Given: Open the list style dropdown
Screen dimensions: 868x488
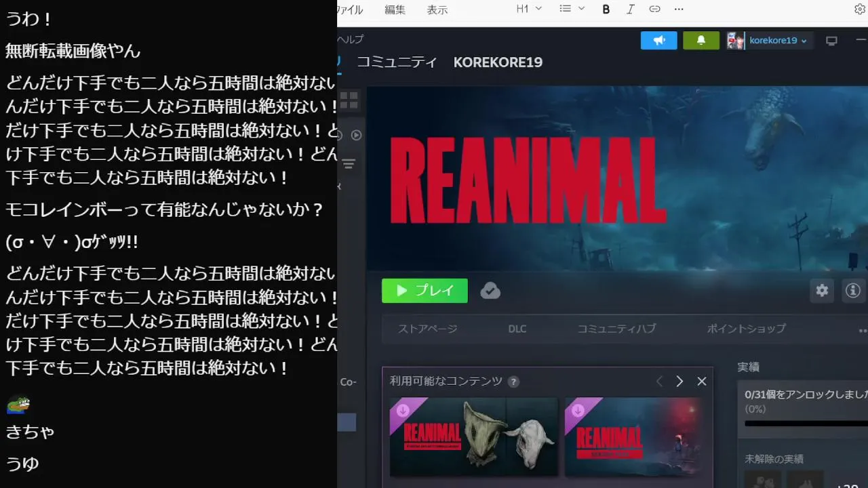Looking at the screenshot, I should [572, 9].
